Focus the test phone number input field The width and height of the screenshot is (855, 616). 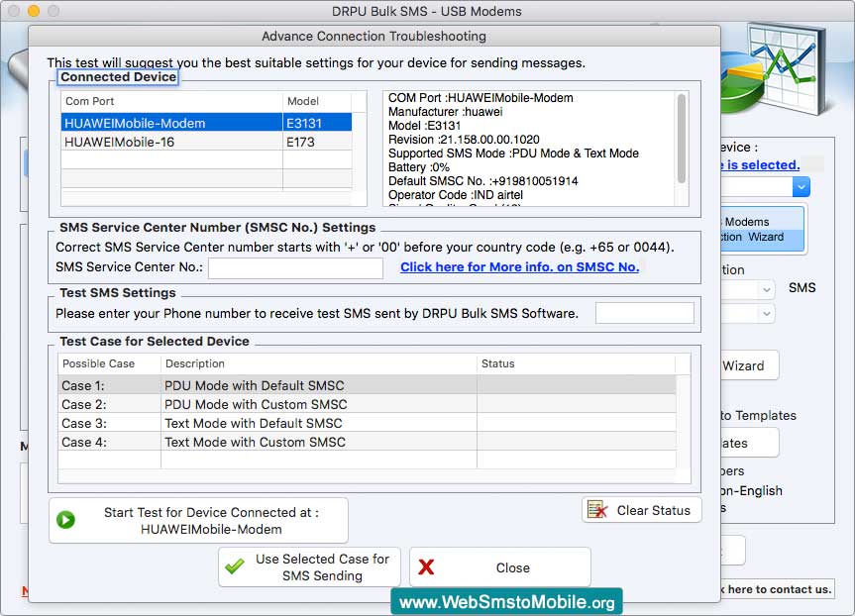point(644,314)
